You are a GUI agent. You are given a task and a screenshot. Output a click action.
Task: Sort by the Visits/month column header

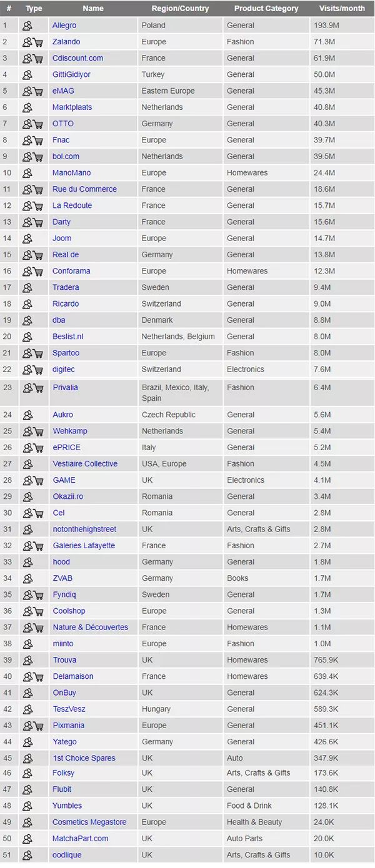pyautogui.click(x=342, y=9)
